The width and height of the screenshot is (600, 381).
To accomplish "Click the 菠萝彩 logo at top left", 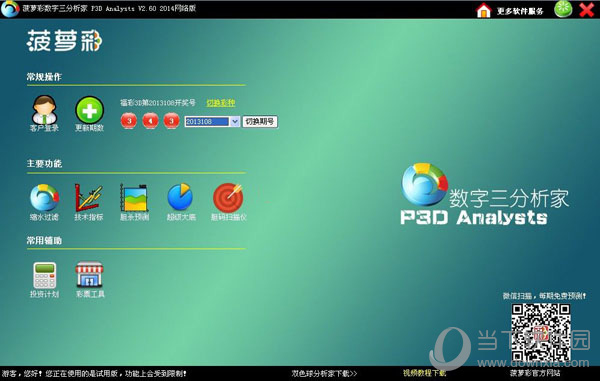I will pyautogui.click(x=64, y=41).
